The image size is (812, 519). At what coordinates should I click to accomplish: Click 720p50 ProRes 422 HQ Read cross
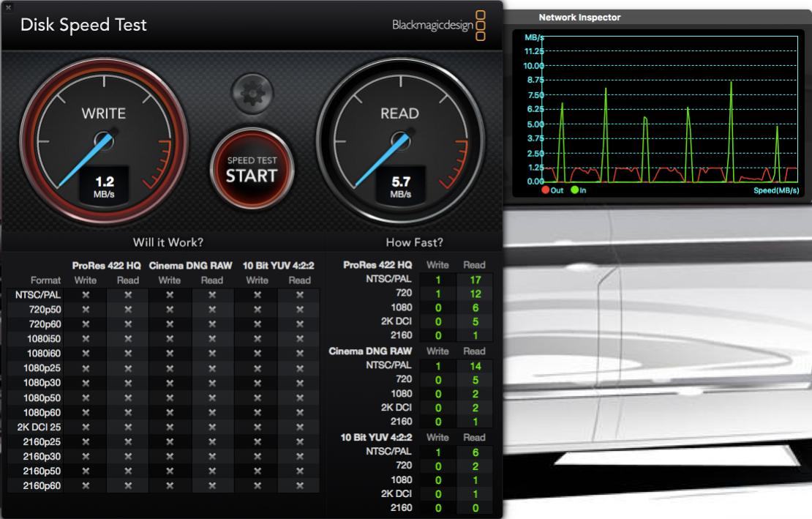pyautogui.click(x=128, y=310)
